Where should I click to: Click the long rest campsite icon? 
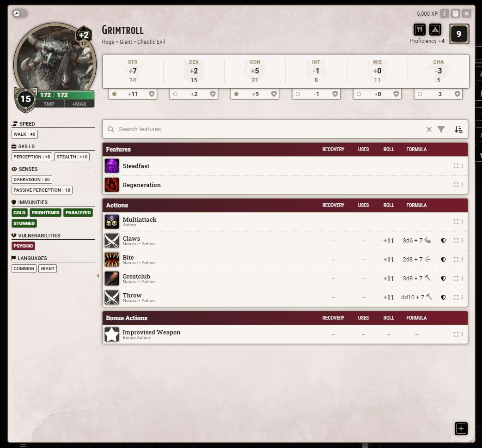pyautogui.click(x=435, y=30)
